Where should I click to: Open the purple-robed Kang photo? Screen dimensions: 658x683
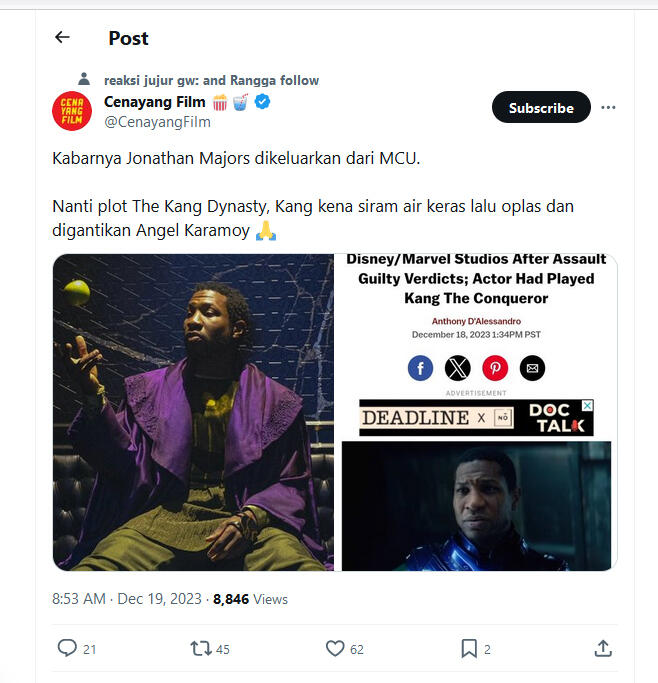click(194, 412)
